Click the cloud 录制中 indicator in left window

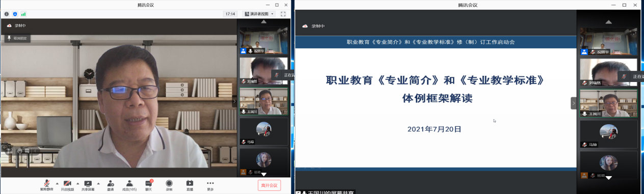16,25
